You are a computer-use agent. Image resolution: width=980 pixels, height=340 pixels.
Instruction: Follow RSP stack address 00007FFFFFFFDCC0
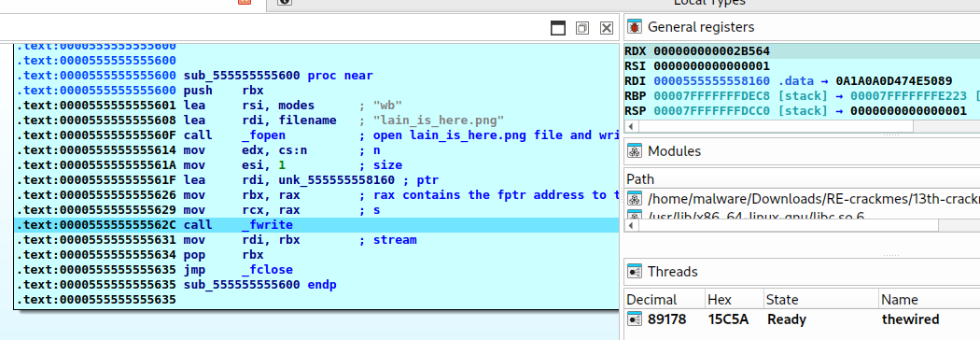[712, 111]
